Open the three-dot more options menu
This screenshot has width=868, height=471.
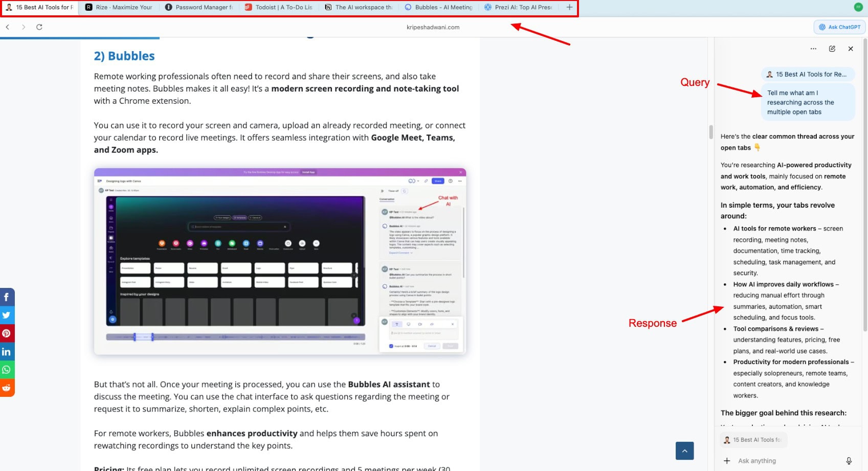[813, 49]
